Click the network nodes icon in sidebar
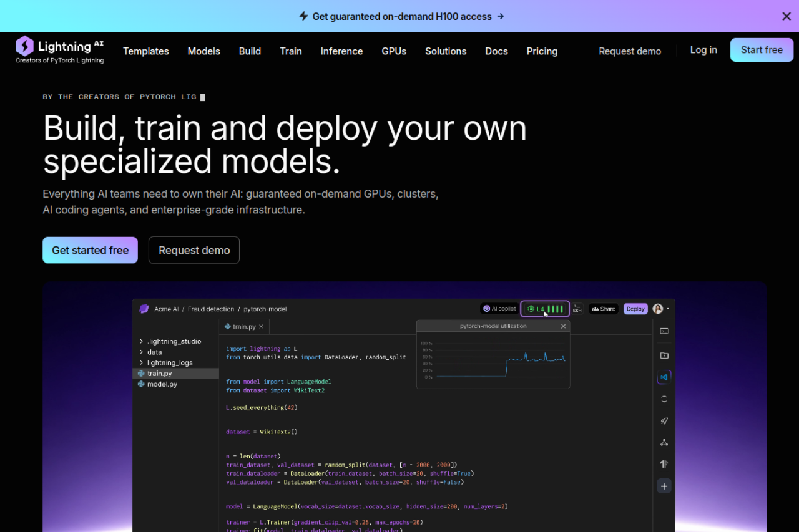The width and height of the screenshot is (799, 532). tap(664, 443)
